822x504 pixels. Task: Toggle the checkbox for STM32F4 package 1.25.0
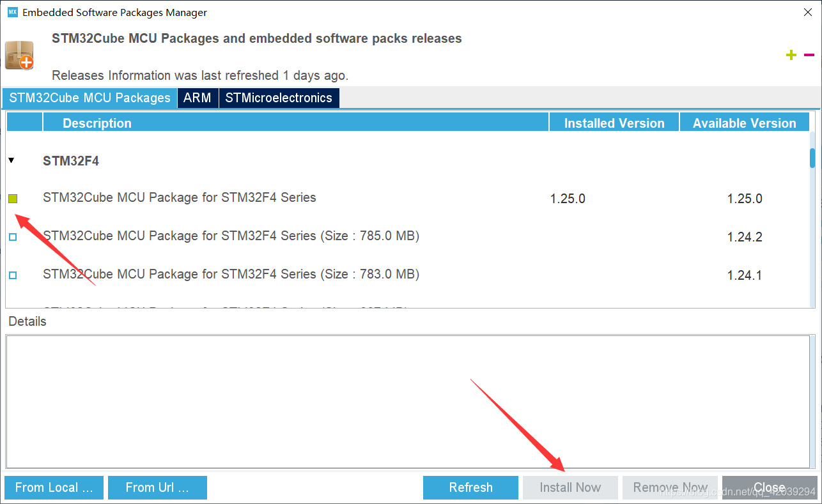click(13, 199)
